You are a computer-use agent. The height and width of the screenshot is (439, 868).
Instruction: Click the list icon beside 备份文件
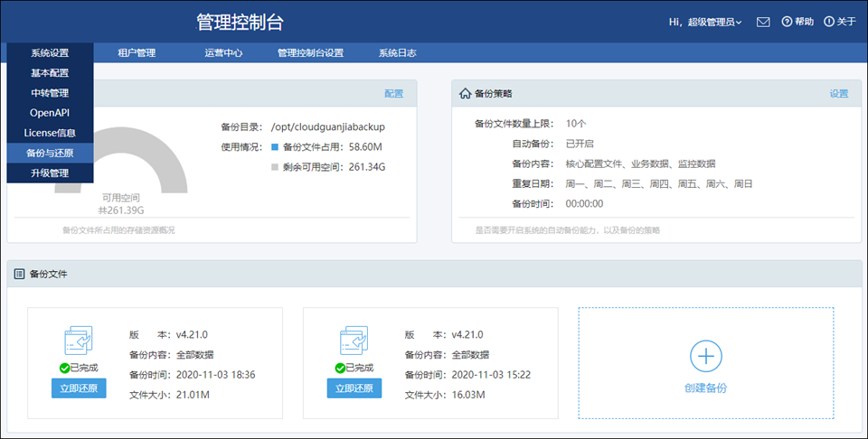point(19,274)
